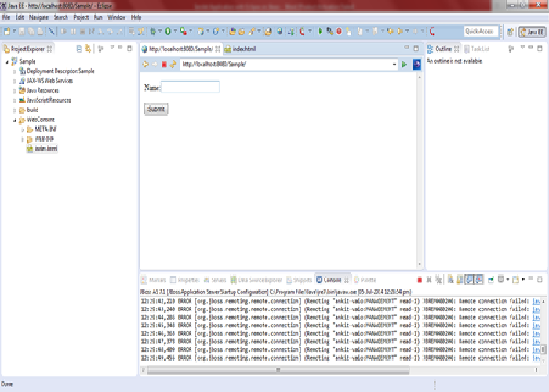The height and width of the screenshot is (392, 549).
Task: Toggle Show Console on standard error change
Action: point(478,279)
